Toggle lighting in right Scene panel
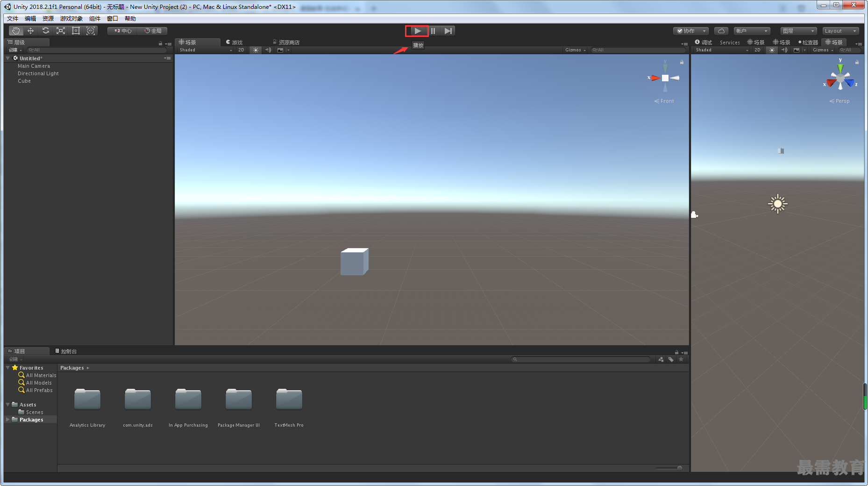 click(772, 50)
